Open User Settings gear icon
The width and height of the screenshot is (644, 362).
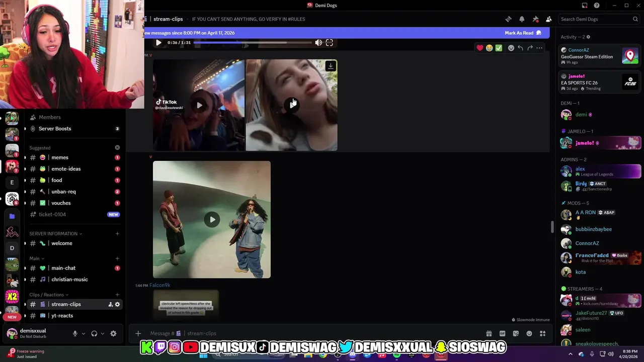pyautogui.click(x=113, y=333)
